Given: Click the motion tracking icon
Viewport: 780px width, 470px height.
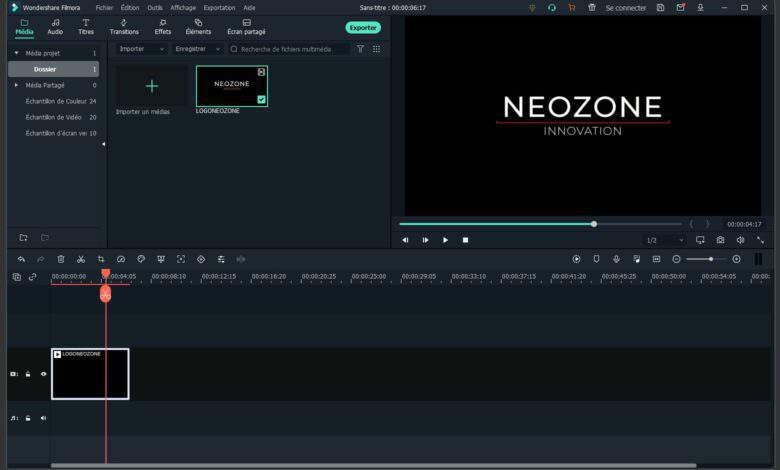Looking at the screenshot, I should [181, 259].
